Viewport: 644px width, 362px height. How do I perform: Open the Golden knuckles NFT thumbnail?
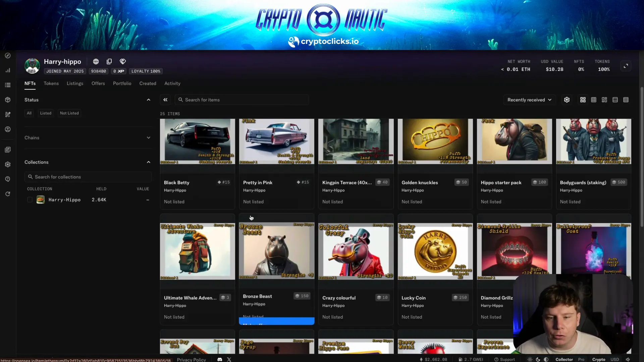point(435,141)
